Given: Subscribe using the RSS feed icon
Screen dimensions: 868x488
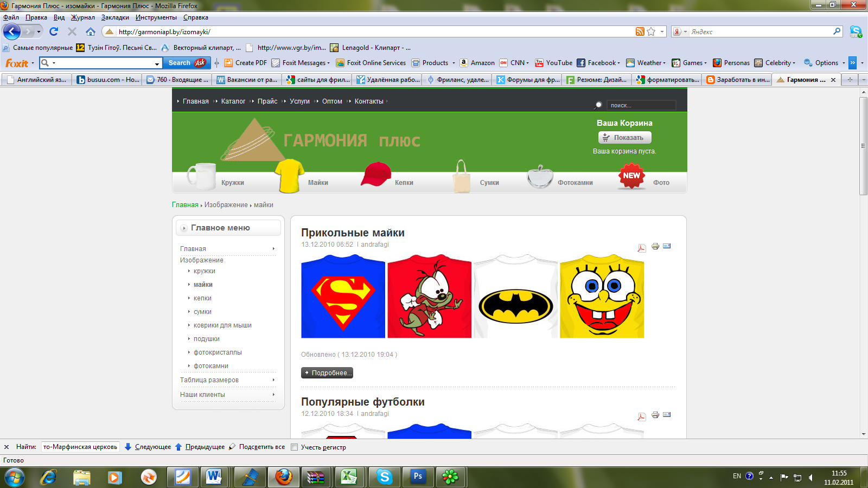Looking at the screenshot, I should tap(640, 31).
